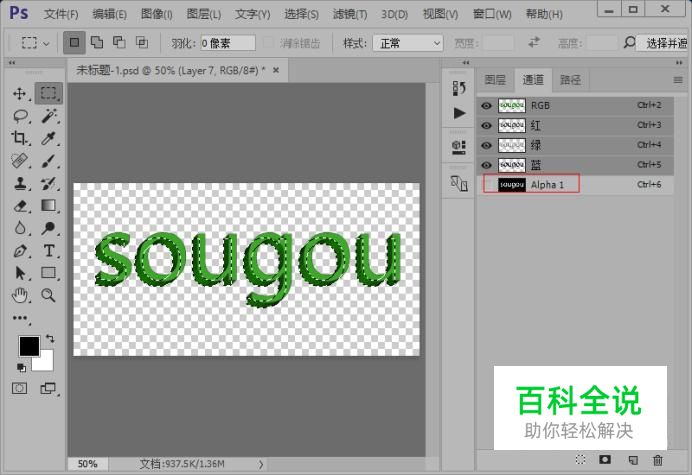The height and width of the screenshot is (475, 692).
Task: Show the Alpha 1 channel visibility
Action: pos(488,185)
